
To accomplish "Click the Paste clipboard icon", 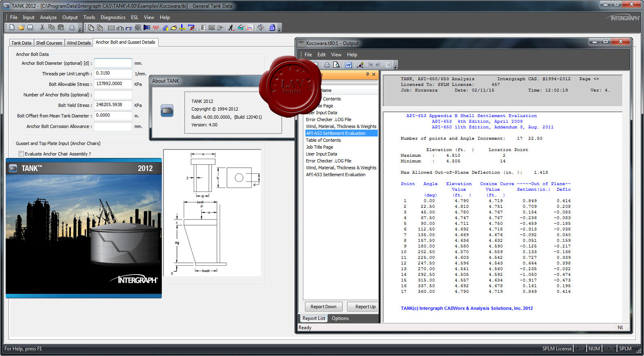I will click(61, 28).
